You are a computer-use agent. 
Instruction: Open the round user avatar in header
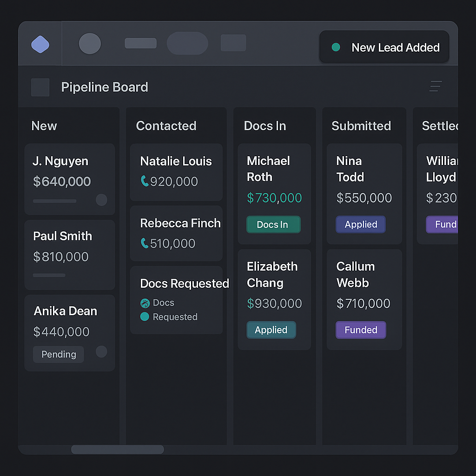tap(90, 44)
